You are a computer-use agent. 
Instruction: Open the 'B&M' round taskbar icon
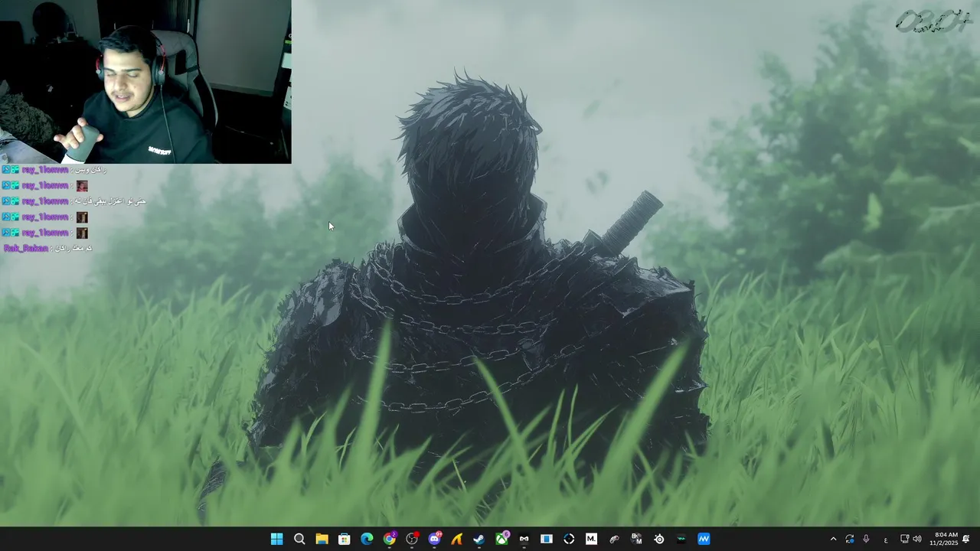pyautogui.click(x=636, y=539)
